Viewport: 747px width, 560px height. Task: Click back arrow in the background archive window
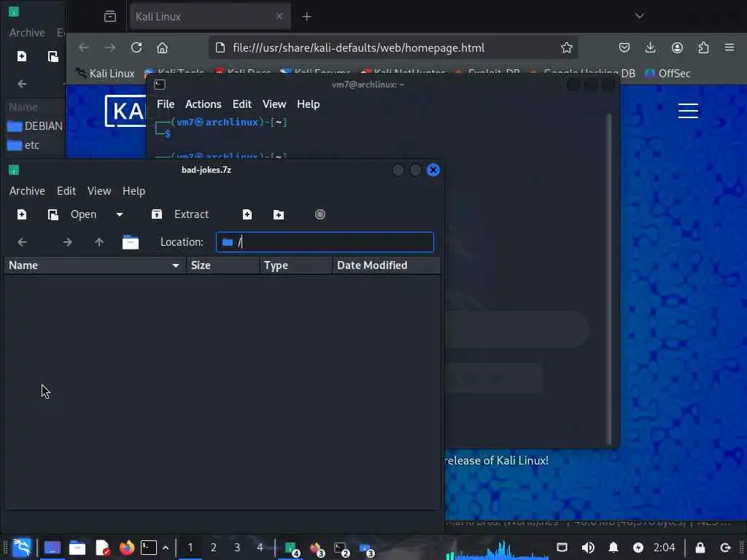[x=22, y=84]
